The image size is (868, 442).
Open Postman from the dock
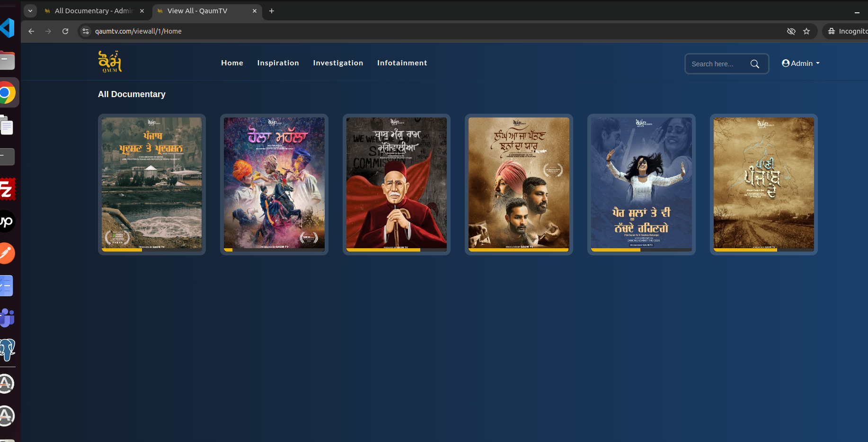click(x=7, y=253)
